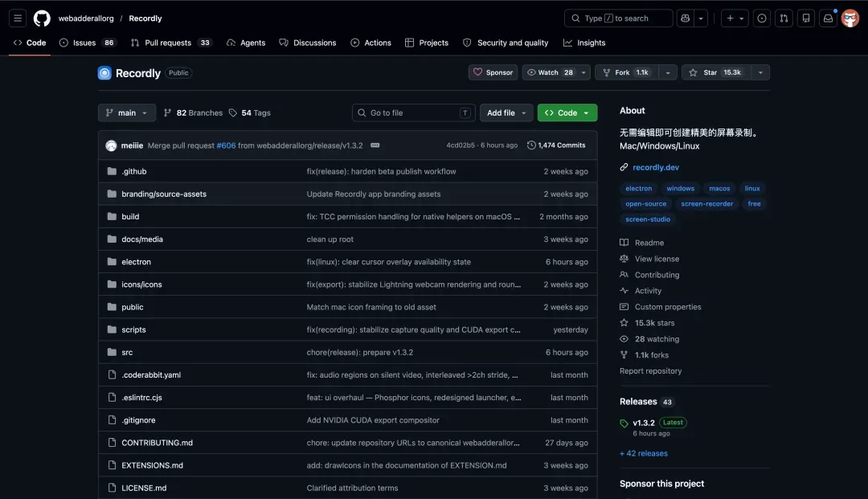Open LICENSE.md file

pos(144,488)
